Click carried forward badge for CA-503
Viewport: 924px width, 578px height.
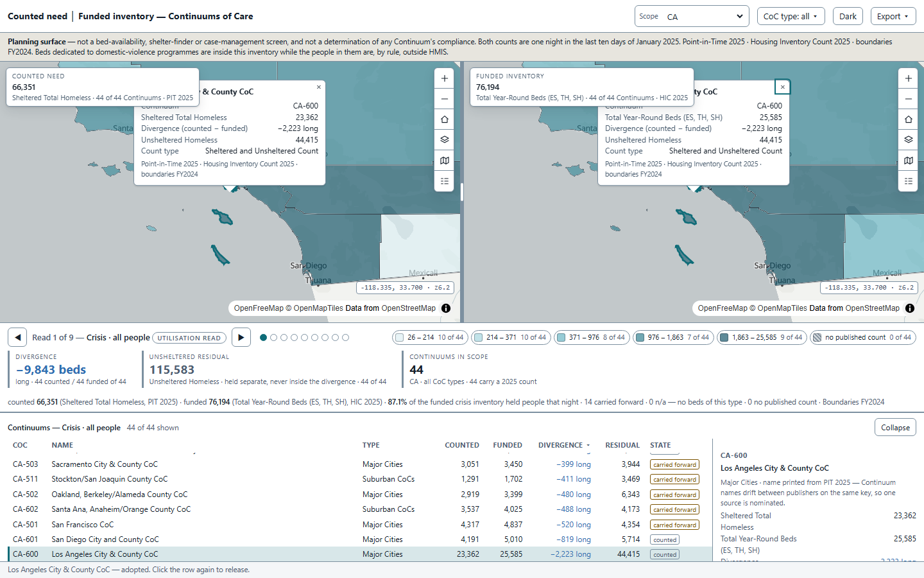tap(674, 464)
